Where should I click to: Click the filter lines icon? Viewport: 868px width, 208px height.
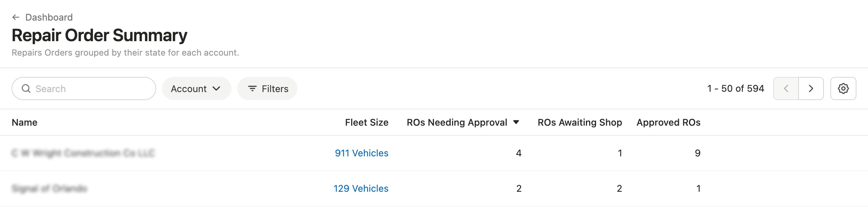pyautogui.click(x=252, y=88)
